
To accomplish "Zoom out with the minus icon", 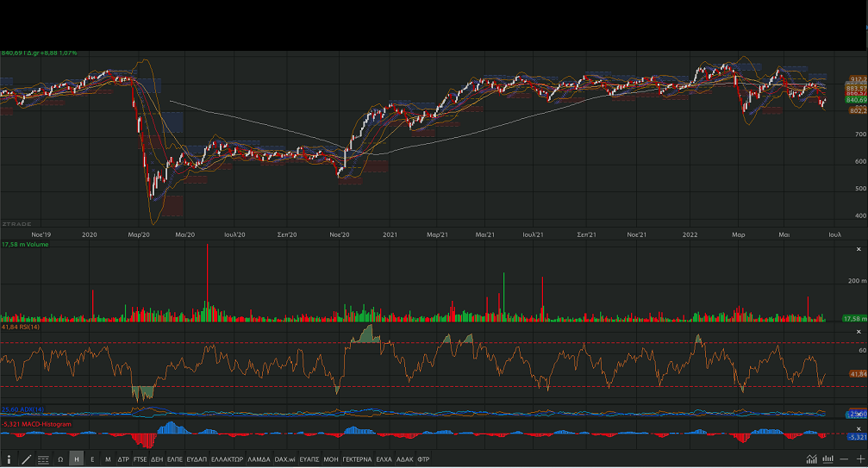I will (843, 459).
